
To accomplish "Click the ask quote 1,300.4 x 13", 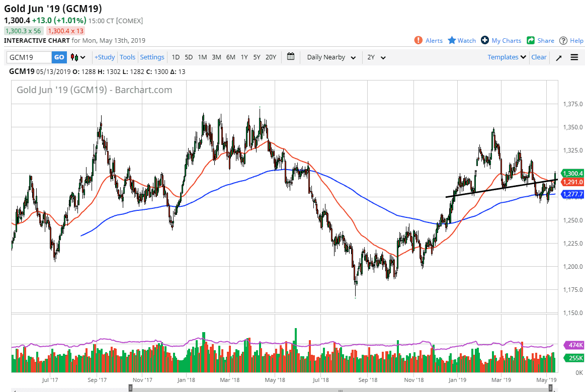I will pyautogui.click(x=66, y=31).
